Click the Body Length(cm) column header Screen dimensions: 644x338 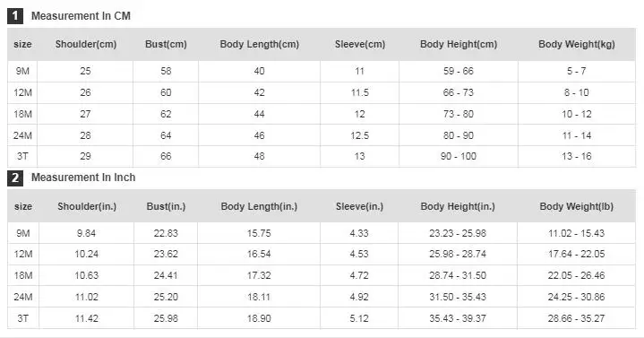(260, 45)
